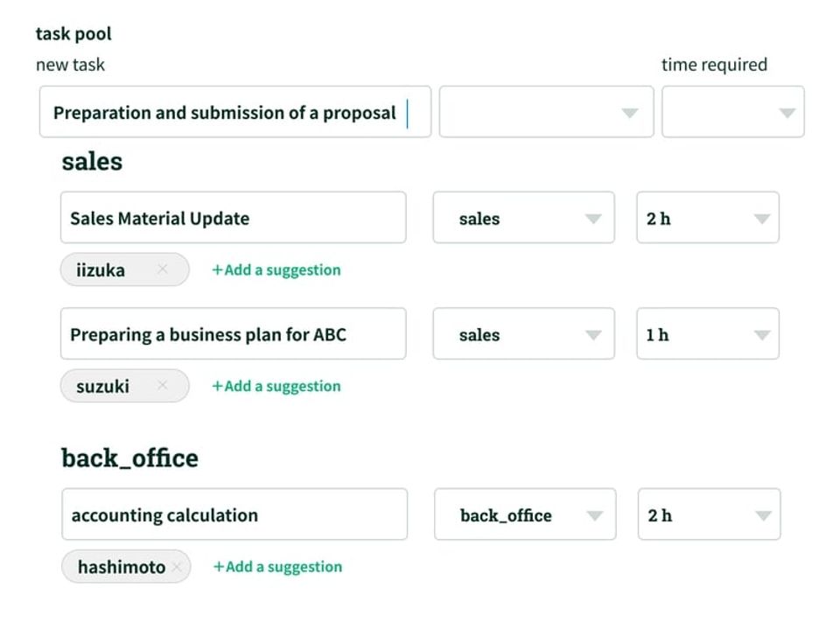
Task: Change 2 h duration of accounting calculation
Action: 709,514
